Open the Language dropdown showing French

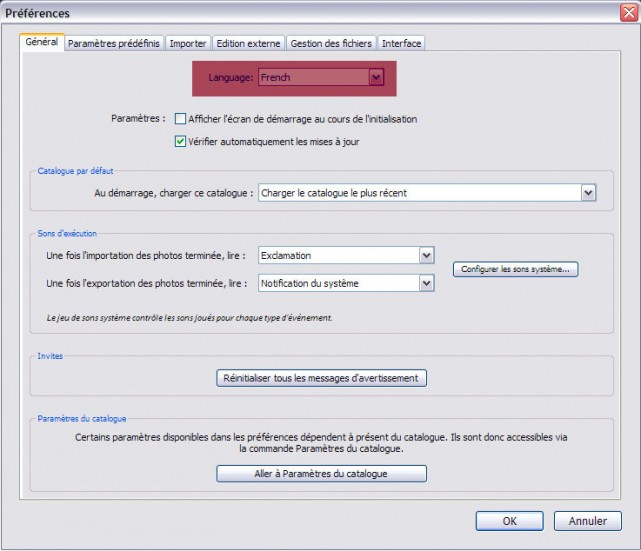321,77
